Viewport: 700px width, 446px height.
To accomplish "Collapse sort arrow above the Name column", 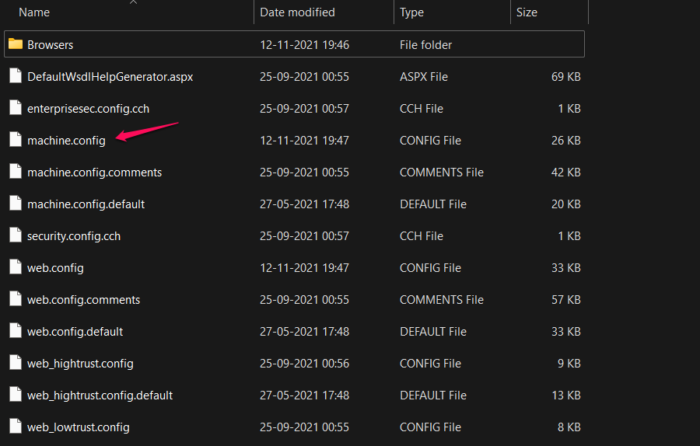I will click(x=132, y=3).
